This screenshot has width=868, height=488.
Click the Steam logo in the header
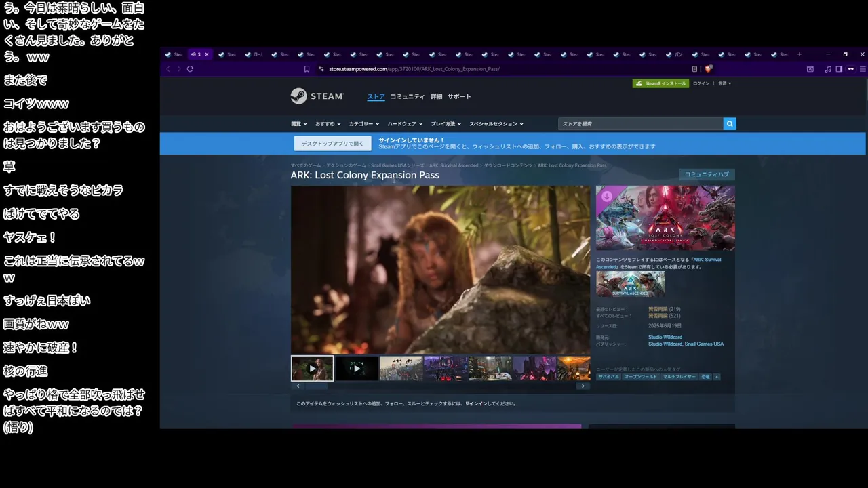(317, 96)
